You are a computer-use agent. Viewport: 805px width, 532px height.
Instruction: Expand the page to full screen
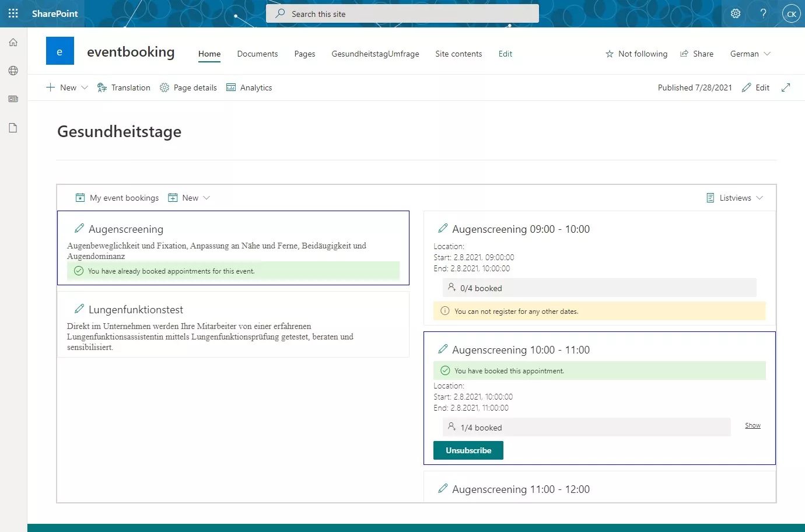786,87
